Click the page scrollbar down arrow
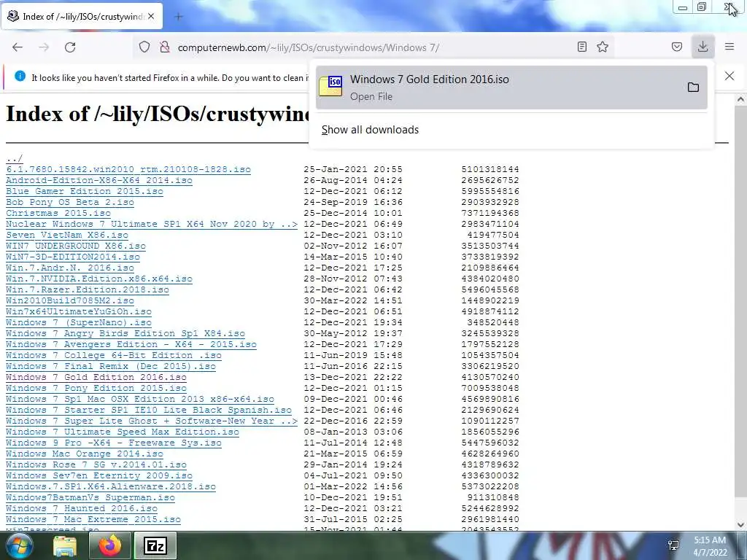Image resolution: width=747 pixels, height=560 pixels. point(741,525)
